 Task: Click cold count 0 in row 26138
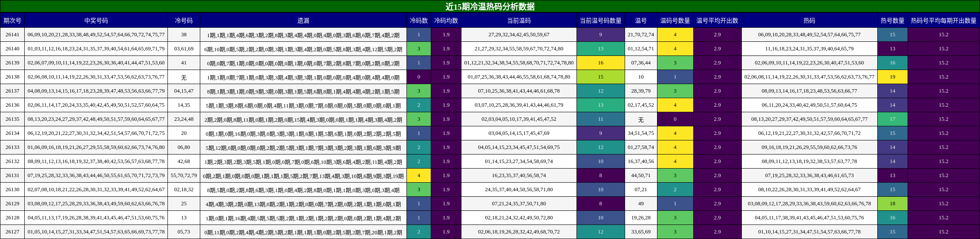click(419, 77)
